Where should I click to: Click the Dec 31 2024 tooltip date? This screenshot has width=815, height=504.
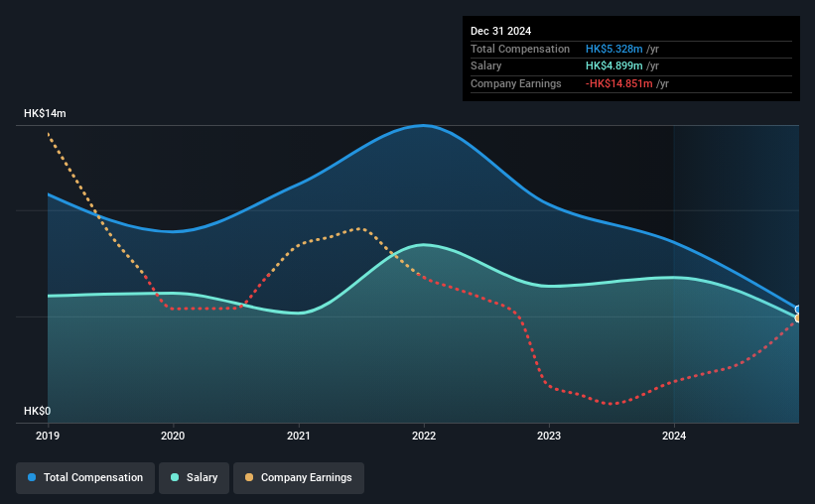click(x=500, y=31)
